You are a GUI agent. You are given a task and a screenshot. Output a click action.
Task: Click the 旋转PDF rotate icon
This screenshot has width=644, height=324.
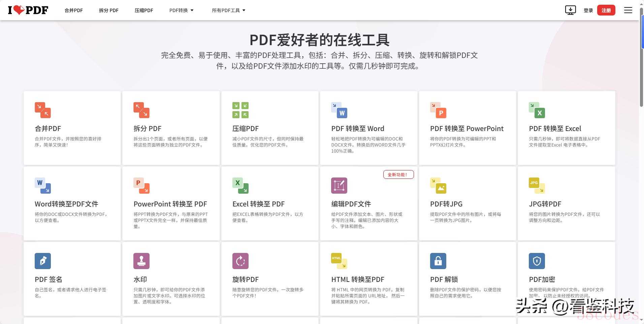pyautogui.click(x=240, y=261)
